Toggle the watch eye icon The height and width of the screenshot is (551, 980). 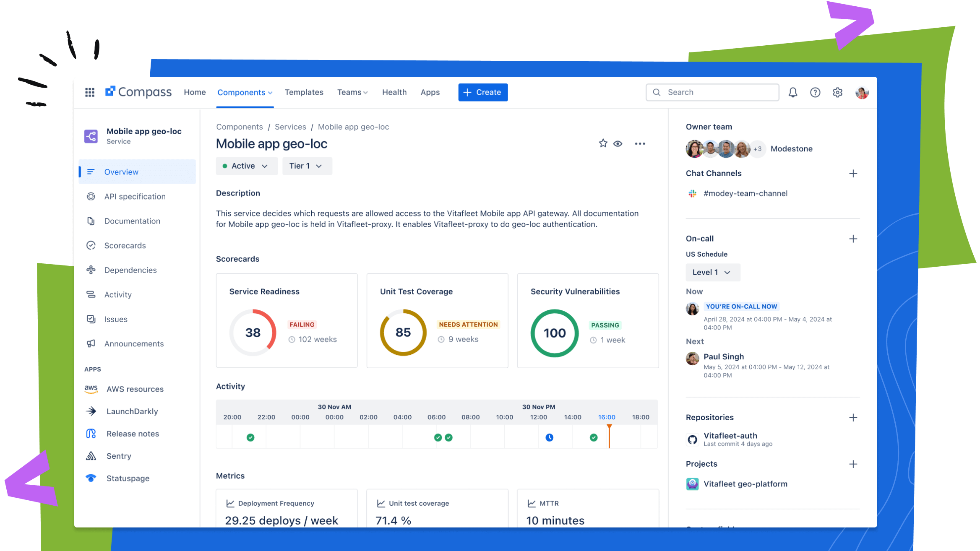tap(618, 144)
